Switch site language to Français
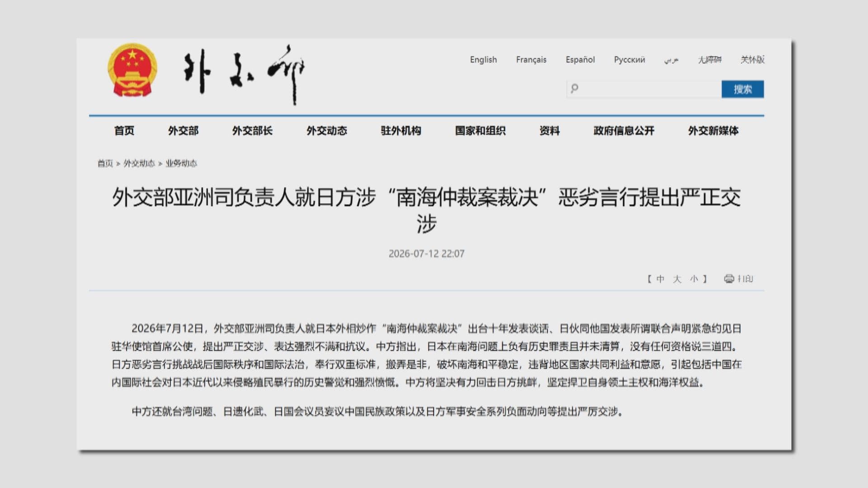The height and width of the screenshot is (488, 868). pos(531,60)
